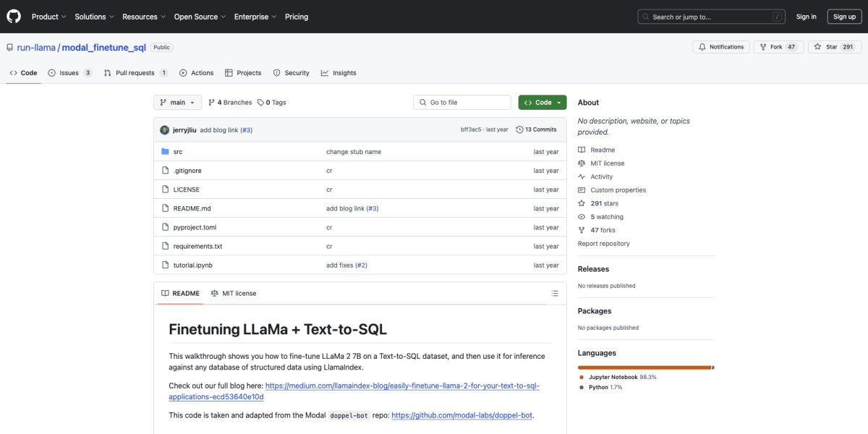Screen dimensions: 868x434
Task: Click the Activity pulse icon
Action: point(582,176)
